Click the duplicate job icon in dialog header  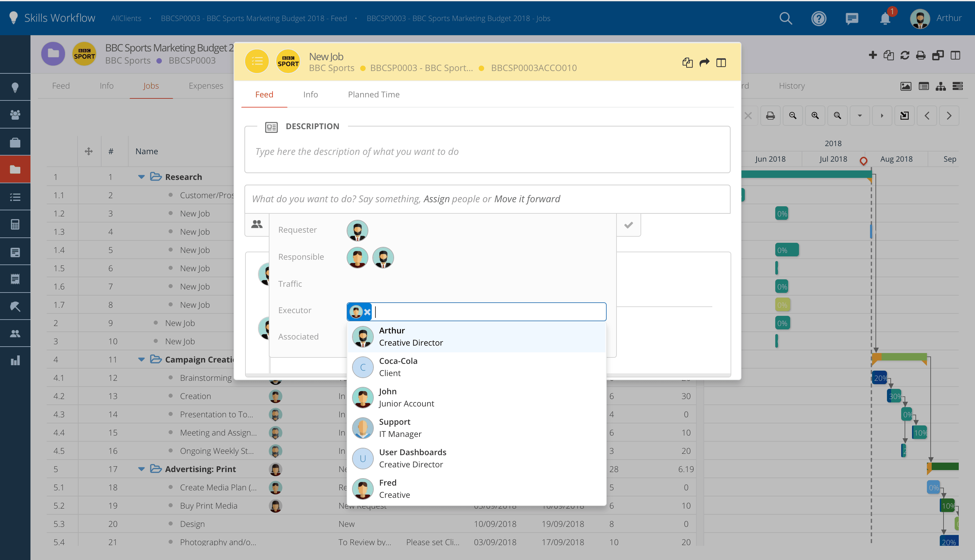[687, 62]
